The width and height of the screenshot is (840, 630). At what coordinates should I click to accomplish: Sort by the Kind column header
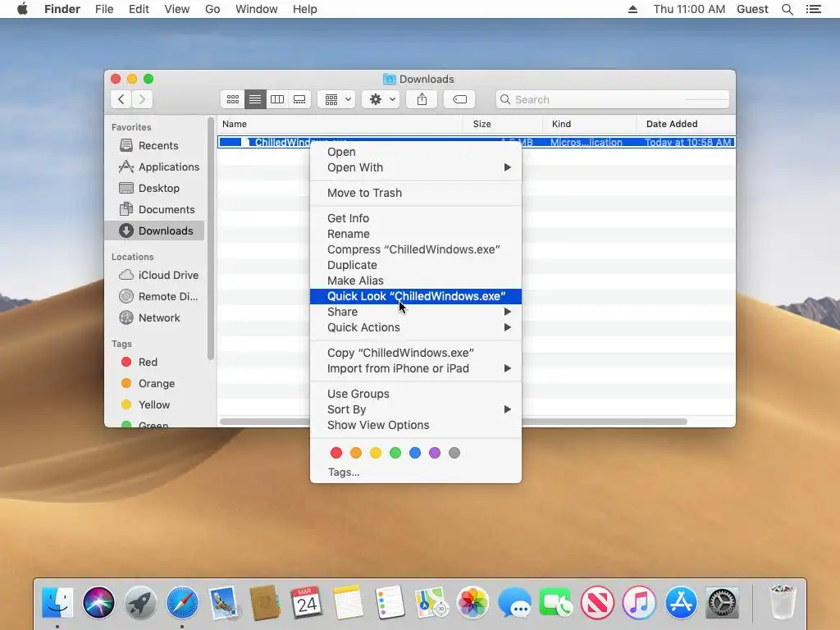[x=589, y=125]
